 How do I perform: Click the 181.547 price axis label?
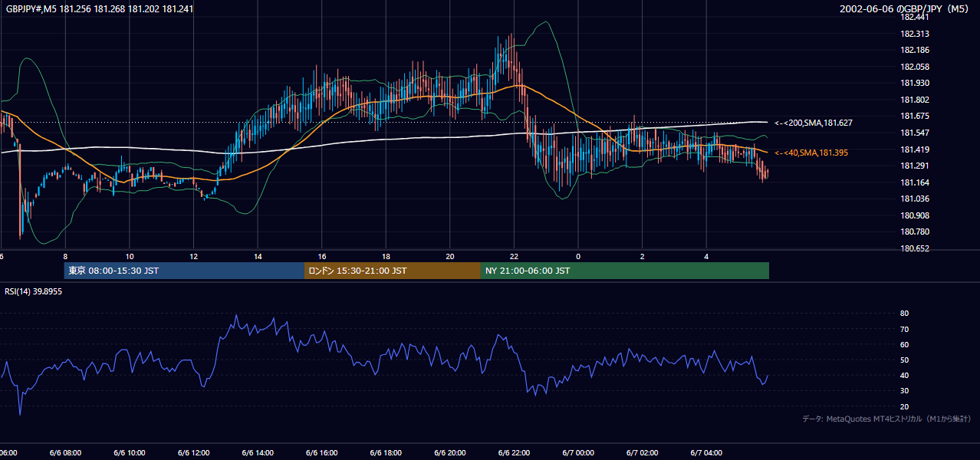914,133
